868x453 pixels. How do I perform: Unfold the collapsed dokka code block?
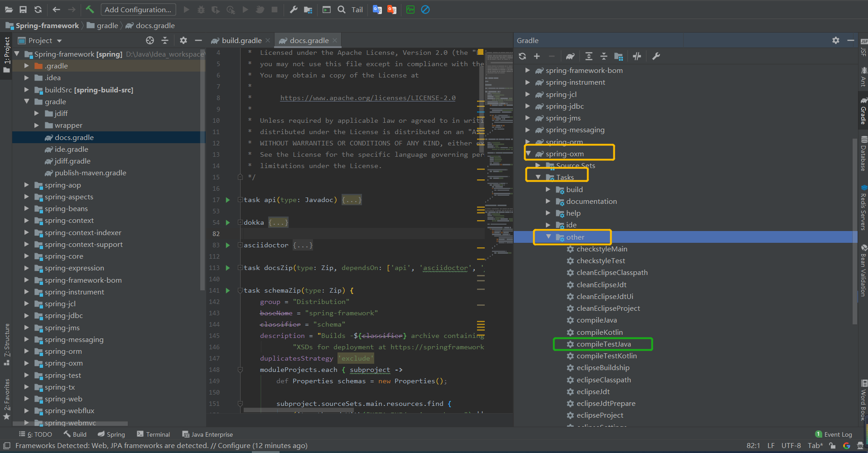tap(278, 222)
